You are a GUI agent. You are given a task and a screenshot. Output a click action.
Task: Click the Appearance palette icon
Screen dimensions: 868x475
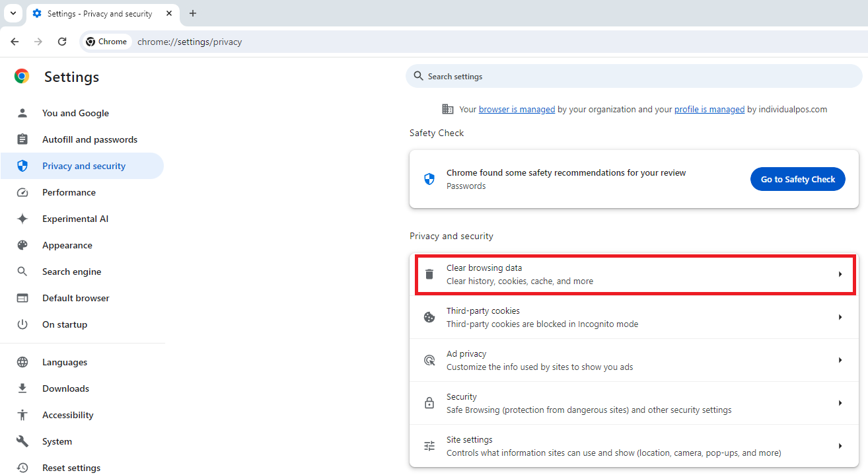pyautogui.click(x=22, y=245)
